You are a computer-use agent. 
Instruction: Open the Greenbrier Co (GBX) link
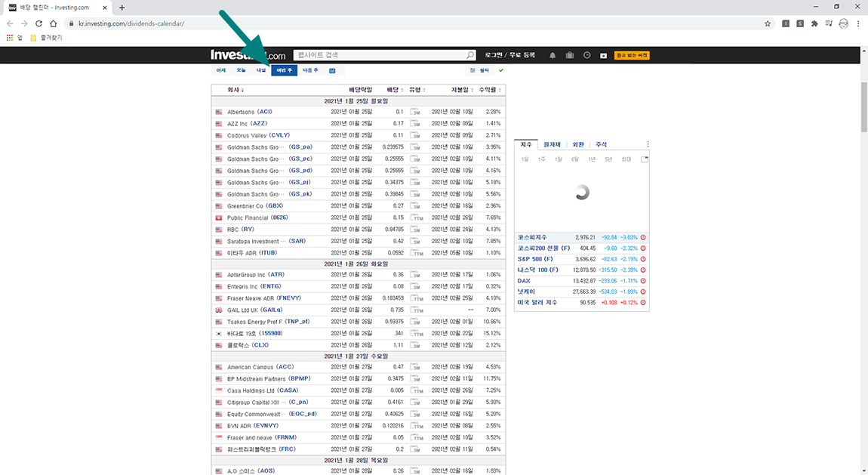pyautogui.click(x=255, y=206)
